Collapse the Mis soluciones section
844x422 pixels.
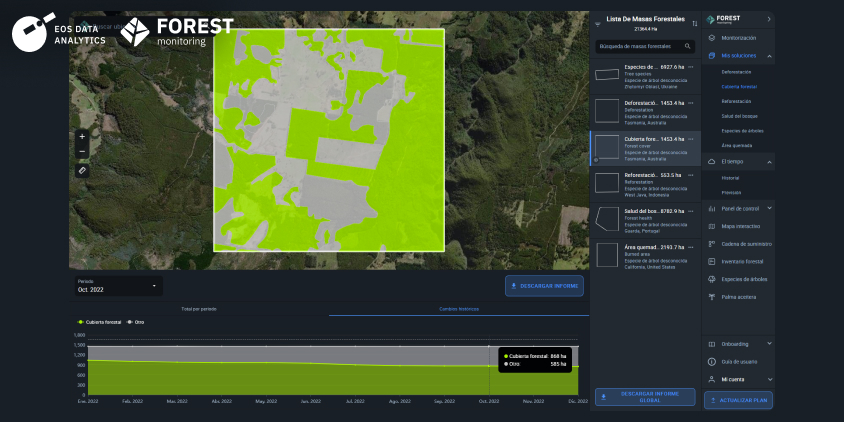(769, 56)
